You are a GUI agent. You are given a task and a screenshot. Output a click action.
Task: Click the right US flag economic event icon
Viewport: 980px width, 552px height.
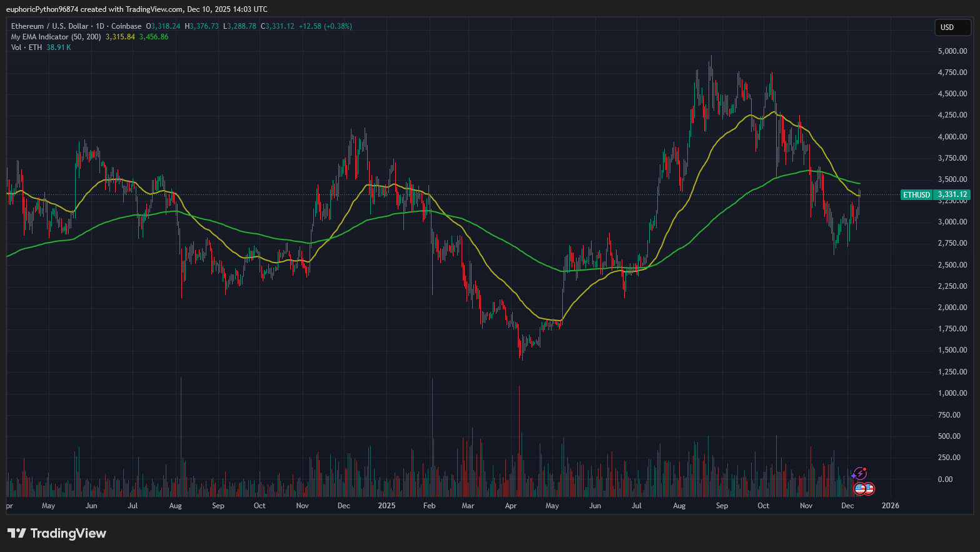[x=869, y=489]
